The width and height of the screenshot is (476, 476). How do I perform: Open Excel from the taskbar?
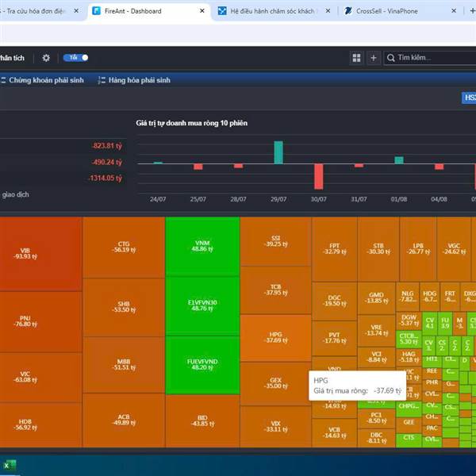pos(10,466)
